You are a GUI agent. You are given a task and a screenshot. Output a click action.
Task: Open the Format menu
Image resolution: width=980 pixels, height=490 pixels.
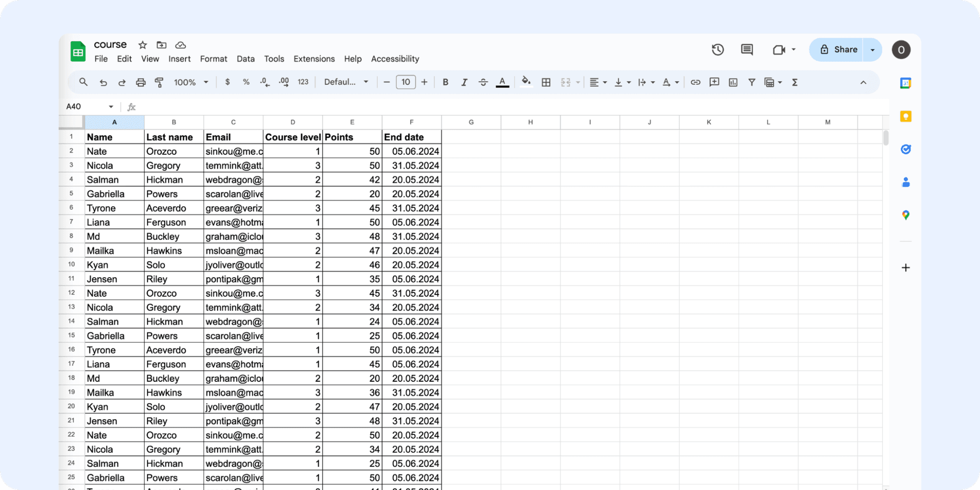click(213, 59)
